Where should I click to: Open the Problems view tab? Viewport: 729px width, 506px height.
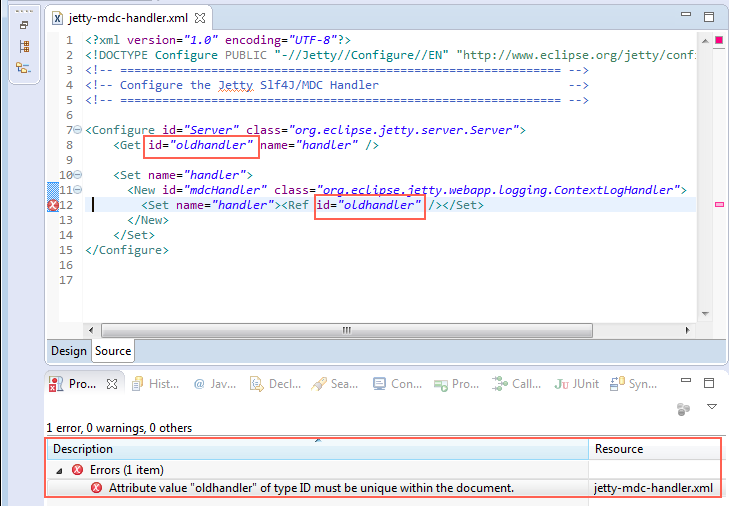(x=82, y=384)
